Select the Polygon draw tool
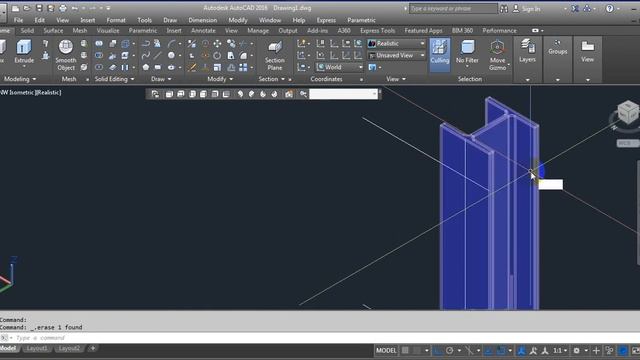640x360 pixels. 145,67
